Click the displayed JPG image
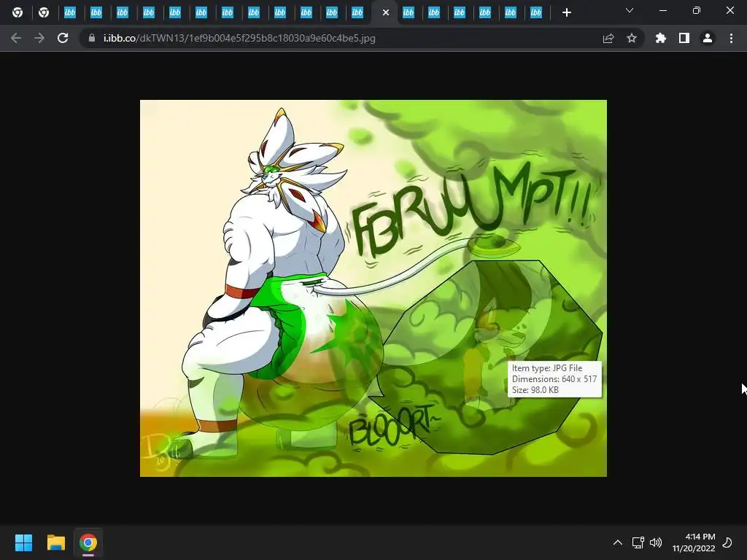This screenshot has height=560, width=747. pyautogui.click(x=373, y=288)
